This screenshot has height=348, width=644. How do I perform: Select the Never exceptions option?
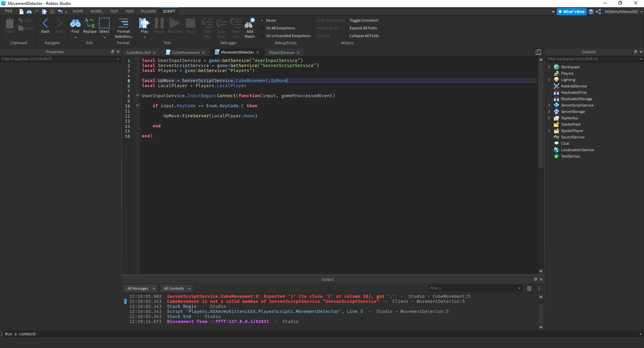tap(271, 20)
